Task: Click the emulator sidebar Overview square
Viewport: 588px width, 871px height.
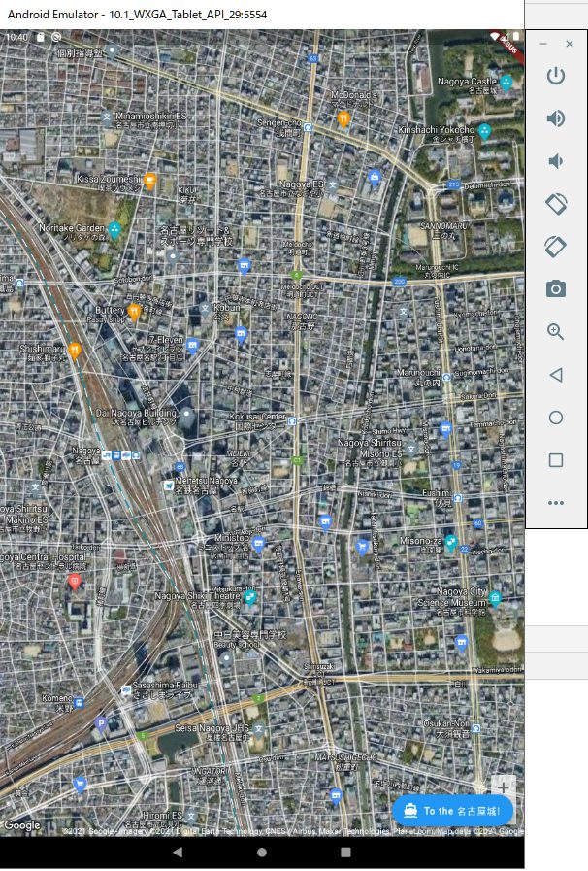Action: 556,460
